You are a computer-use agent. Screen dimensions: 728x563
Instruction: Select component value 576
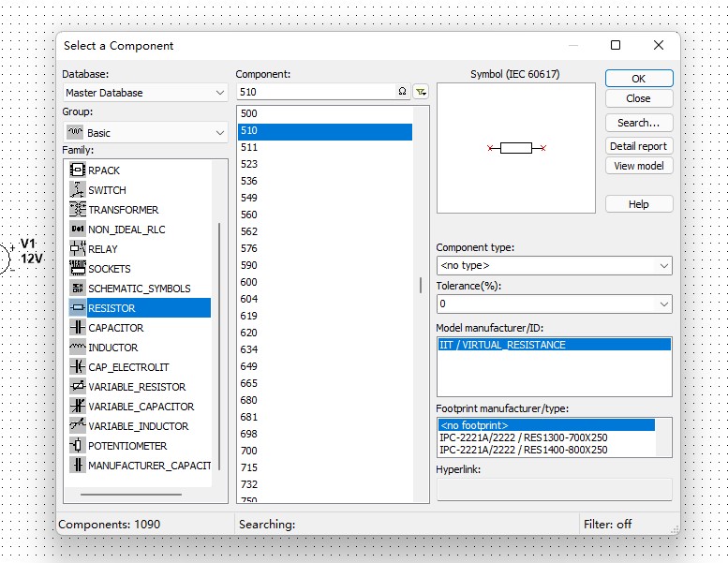[324, 248]
